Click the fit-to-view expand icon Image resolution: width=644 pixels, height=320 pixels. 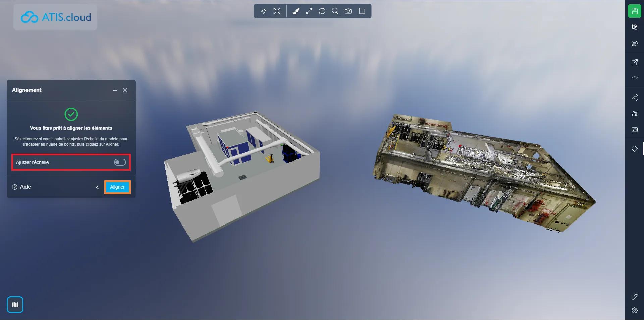coord(277,11)
